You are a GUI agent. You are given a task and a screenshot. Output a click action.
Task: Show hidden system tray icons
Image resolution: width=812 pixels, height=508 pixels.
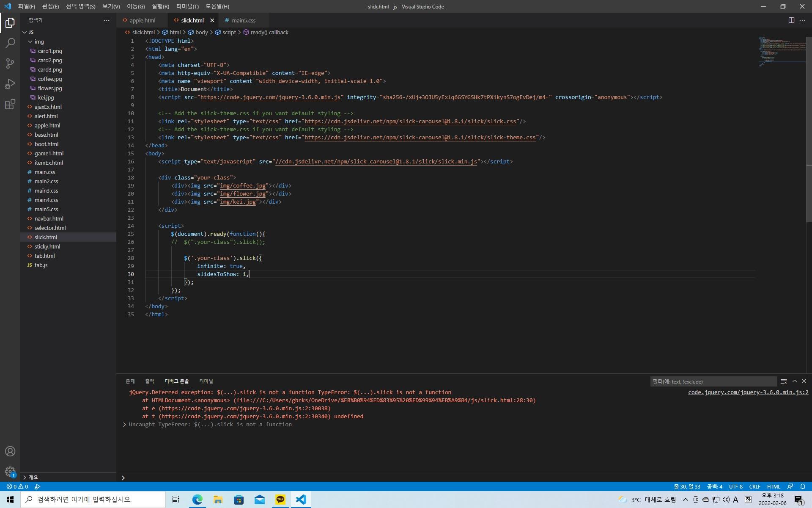click(x=685, y=500)
